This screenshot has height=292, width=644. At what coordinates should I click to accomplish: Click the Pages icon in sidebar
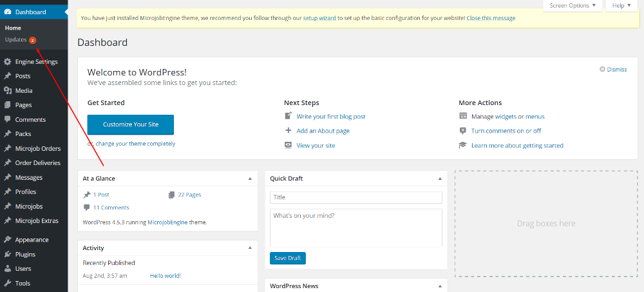pyautogui.click(x=7, y=105)
